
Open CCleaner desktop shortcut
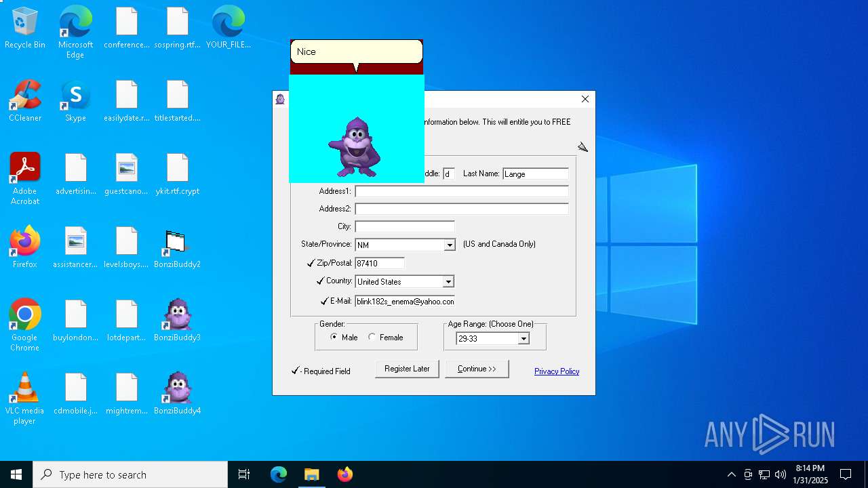coord(25,102)
